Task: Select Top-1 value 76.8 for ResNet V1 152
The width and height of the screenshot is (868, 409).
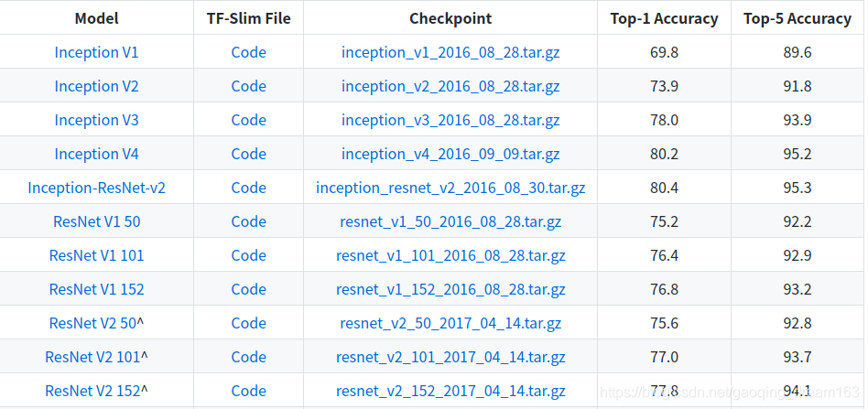Action: [x=665, y=289]
